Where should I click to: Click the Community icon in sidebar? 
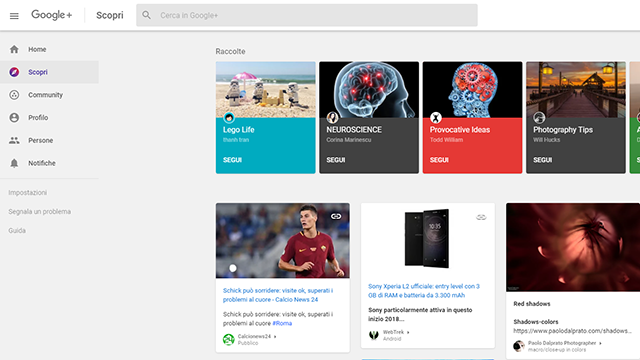14,95
